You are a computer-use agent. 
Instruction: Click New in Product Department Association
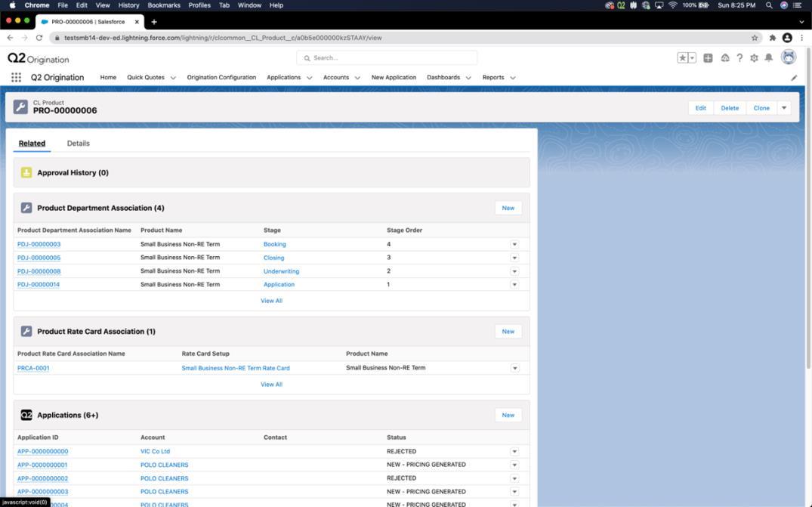(508, 208)
